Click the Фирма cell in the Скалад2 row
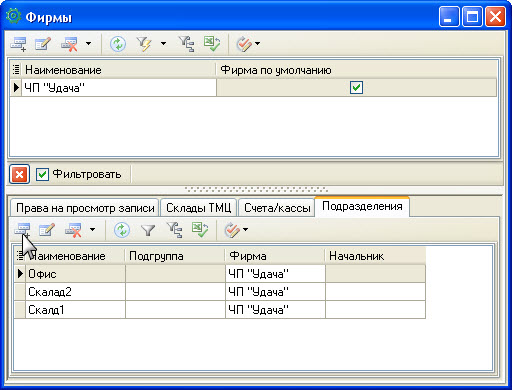Image resolution: width=512 pixels, height=390 pixels. [275, 292]
